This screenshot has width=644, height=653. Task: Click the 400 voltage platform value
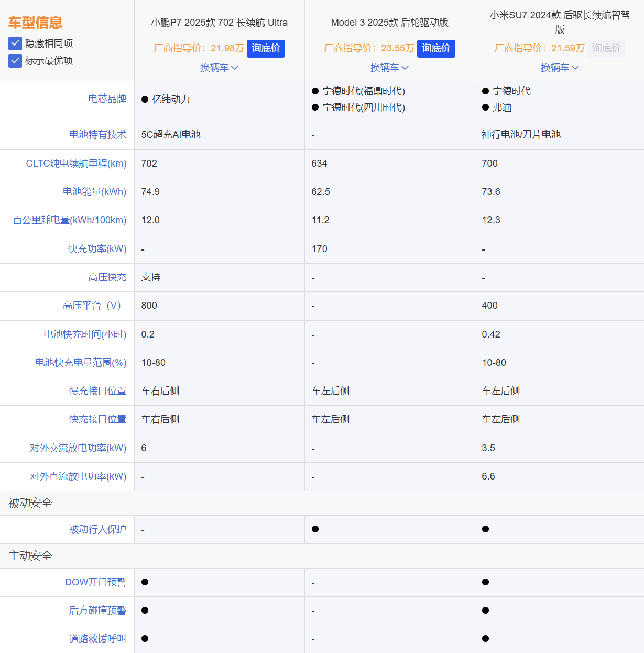[x=490, y=306]
